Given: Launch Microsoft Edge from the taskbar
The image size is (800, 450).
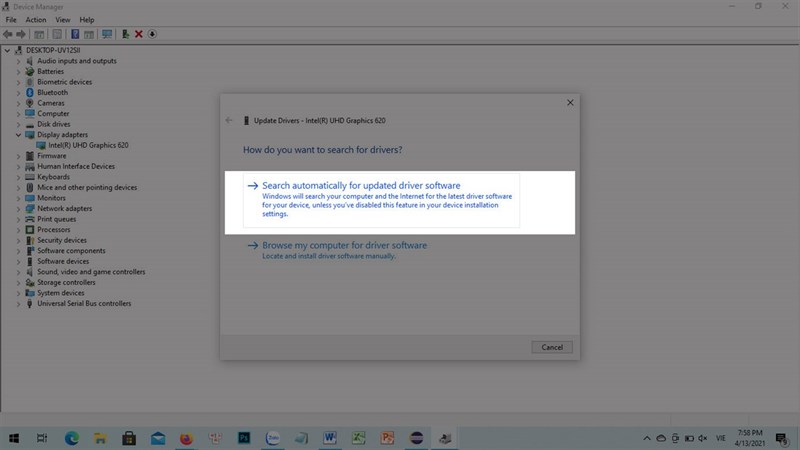Looking at the screenshot, I should point(71,438).
